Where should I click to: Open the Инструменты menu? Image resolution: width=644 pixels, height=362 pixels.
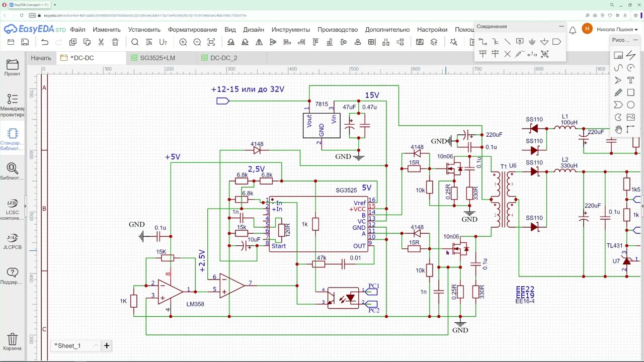291,30
